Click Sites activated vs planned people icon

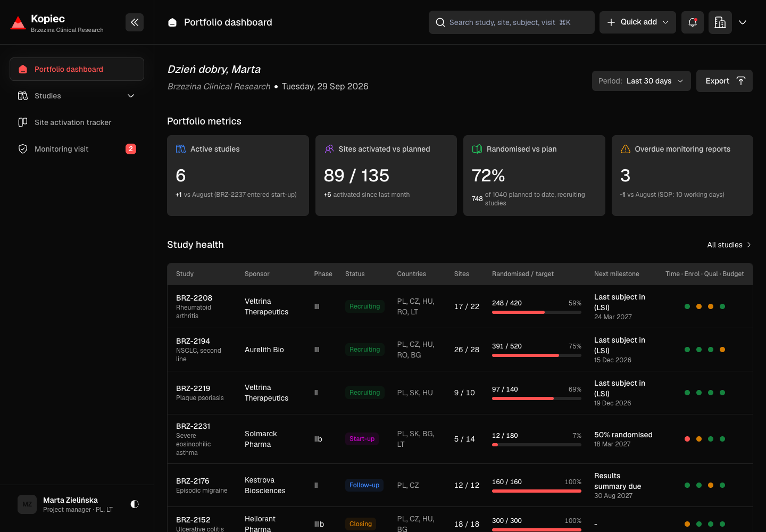pyautogui.click(x=329, y=149)
